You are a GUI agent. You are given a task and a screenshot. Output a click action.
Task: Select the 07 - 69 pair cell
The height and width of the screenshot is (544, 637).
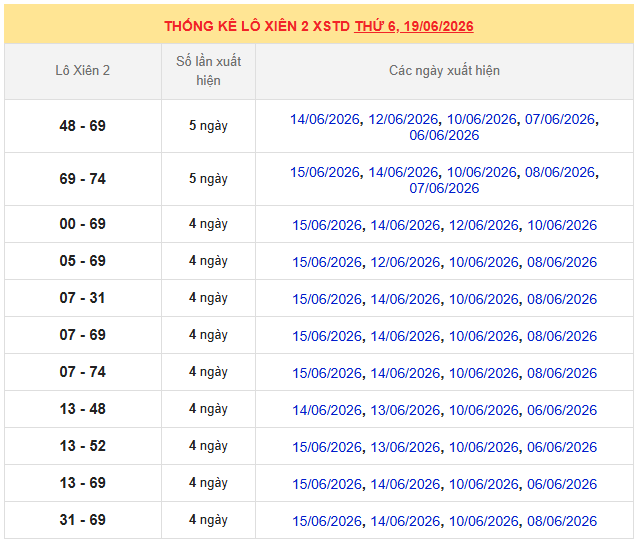point(82,335)
